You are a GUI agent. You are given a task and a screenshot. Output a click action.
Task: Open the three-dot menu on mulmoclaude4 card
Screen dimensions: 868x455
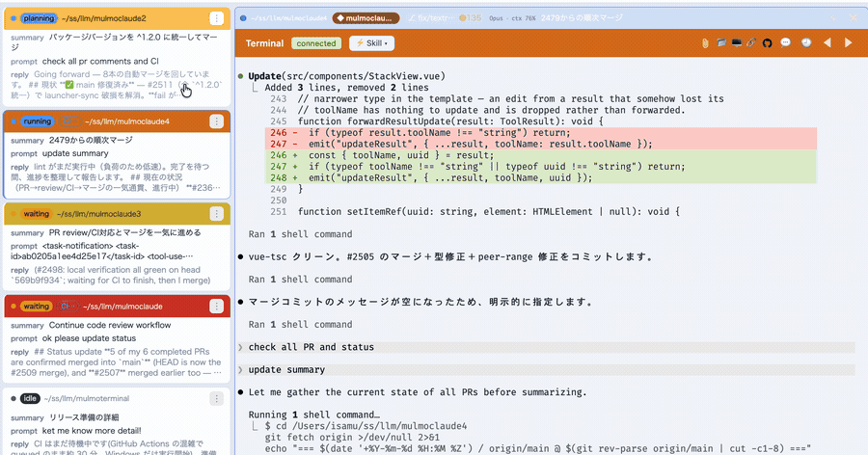pos(216,121)
